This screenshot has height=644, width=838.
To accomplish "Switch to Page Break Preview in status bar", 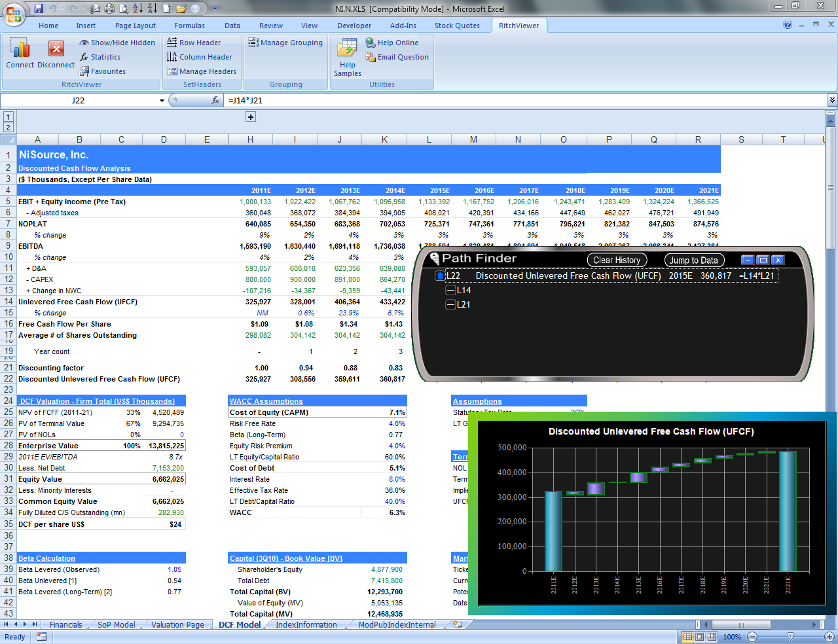I will (711, 637).
